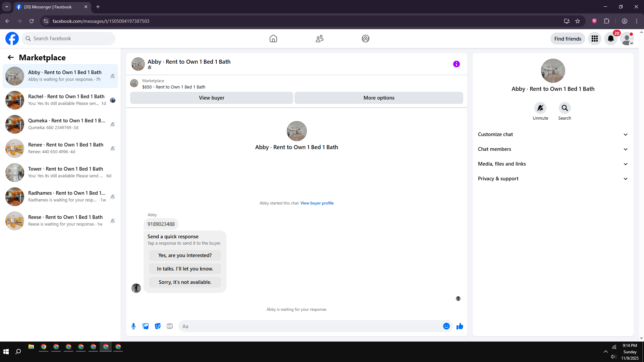
Task: Open the Chrome profile icon
Action: pyautogui.click(x=625, y=21)
